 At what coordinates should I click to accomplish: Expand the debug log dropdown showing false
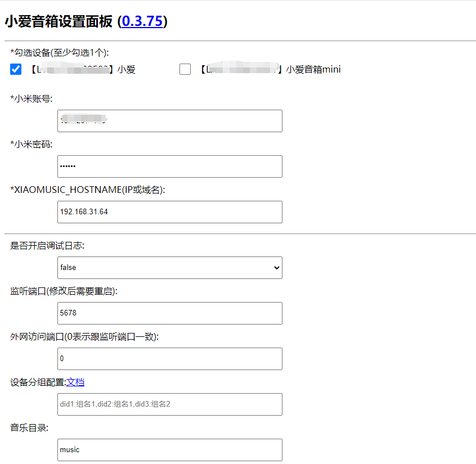tap(169, 268)
